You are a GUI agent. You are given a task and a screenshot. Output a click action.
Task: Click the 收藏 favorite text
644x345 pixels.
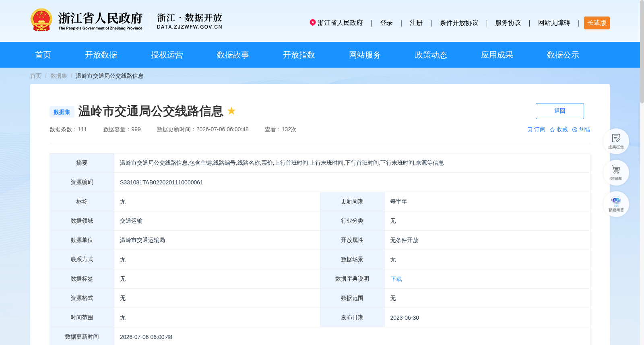tap(562, 130)
